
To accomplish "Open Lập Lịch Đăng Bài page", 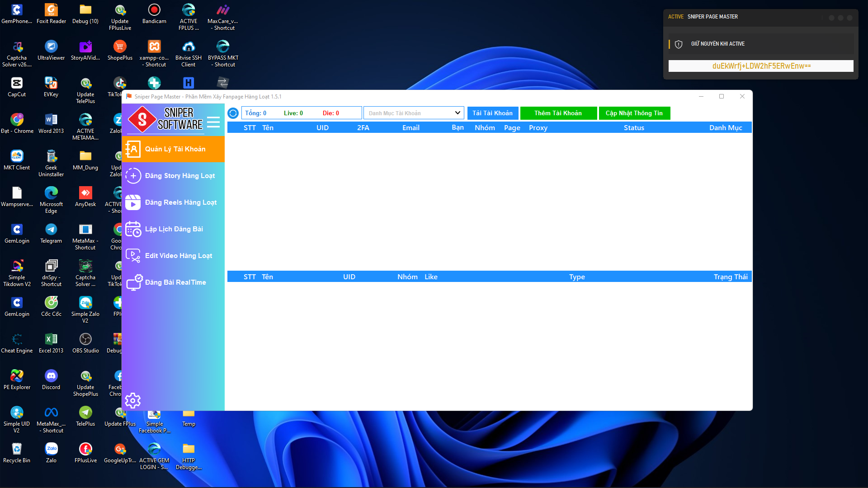I will point(173,229).
